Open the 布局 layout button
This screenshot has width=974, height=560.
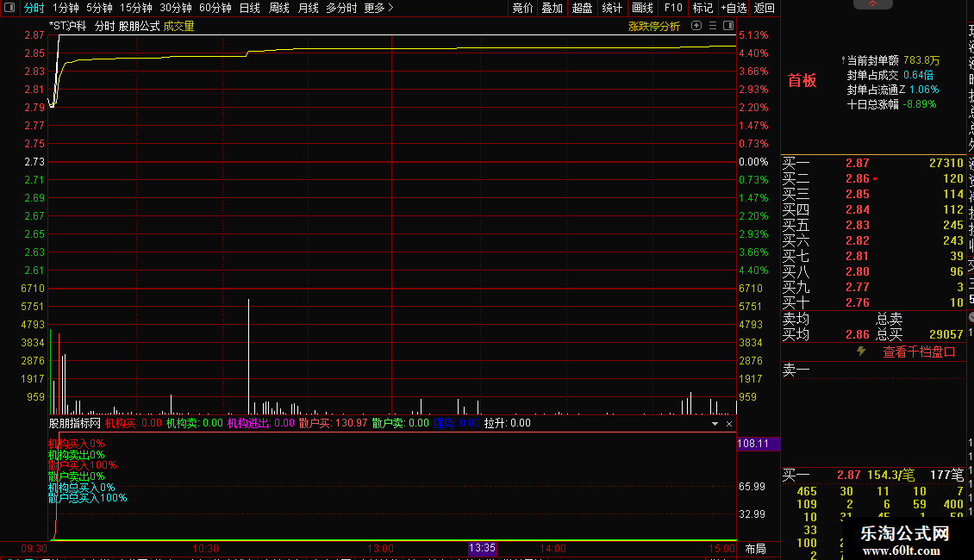pos(755,549)
